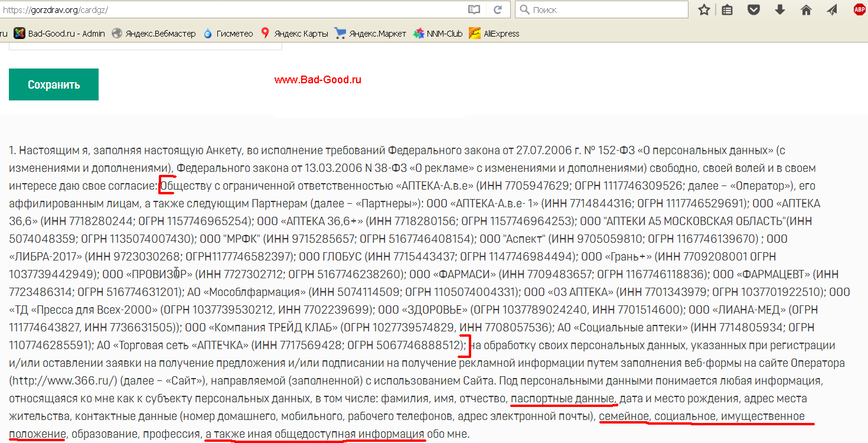
Task: Click the Гисметео droplet favicon
Action: [x=208, y=34]
